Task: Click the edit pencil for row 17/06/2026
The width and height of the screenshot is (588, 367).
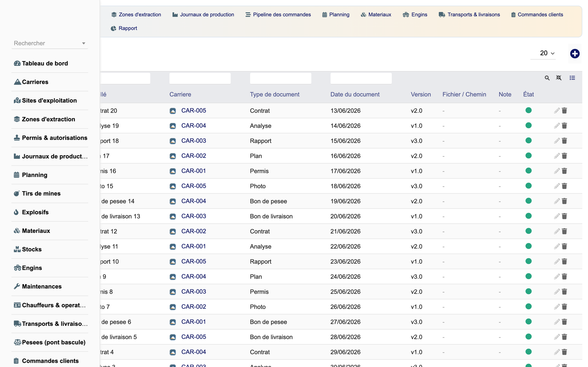Action: [x=557, y=171]
